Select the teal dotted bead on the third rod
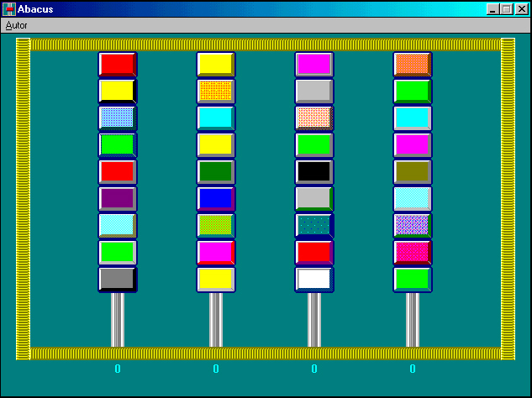532x398 pixels. click(x=314, y=225)
